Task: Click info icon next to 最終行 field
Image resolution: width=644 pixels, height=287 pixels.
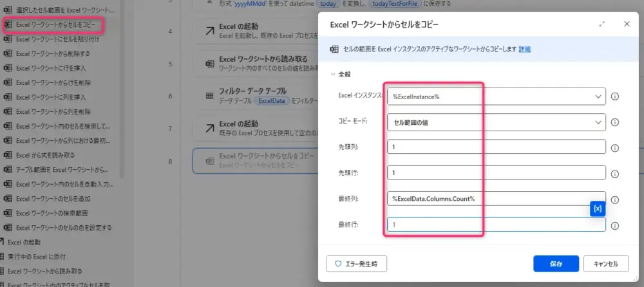Action: tap(614, 226)
